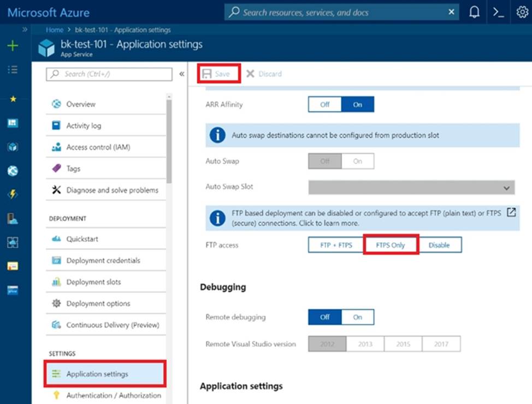The image size is (532, 404).
Task: Click the Search resources, services, and docs box
Action: pyautogui.click(x=341, y=12)
